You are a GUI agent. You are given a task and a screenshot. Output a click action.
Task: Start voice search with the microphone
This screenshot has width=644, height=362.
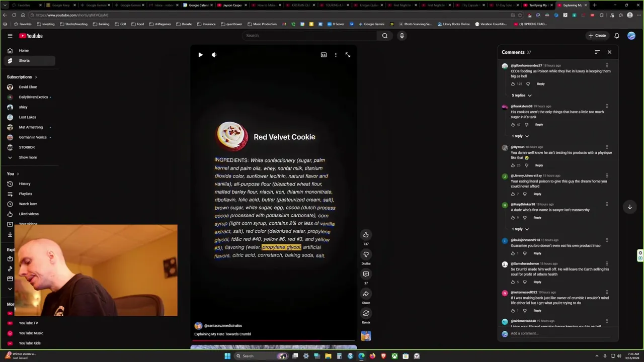(401, 36)
